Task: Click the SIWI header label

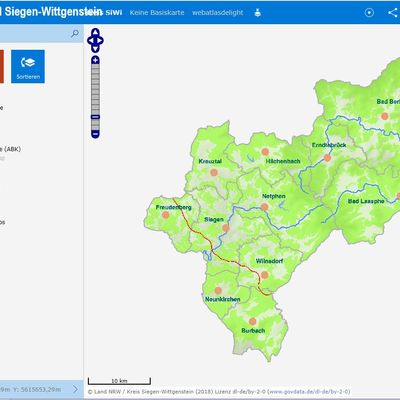Action: click(114, 12)
